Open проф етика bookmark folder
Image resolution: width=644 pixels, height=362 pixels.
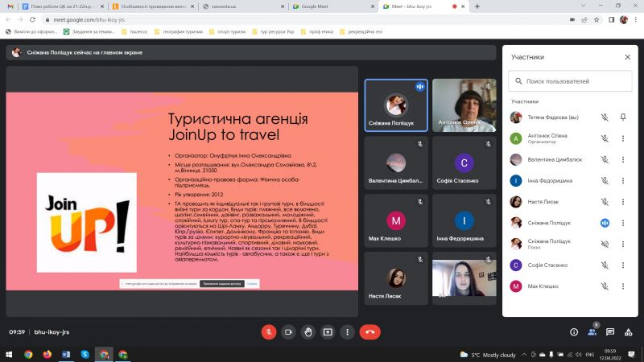317,31
